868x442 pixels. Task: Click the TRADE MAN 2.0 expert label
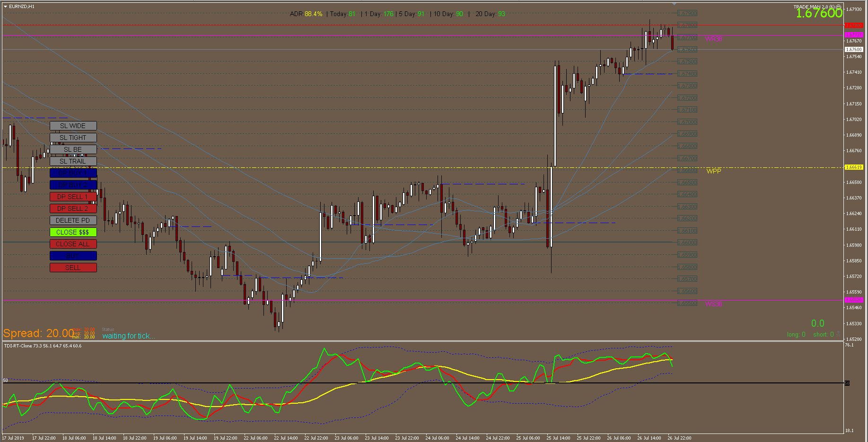[x=814, y=7]
